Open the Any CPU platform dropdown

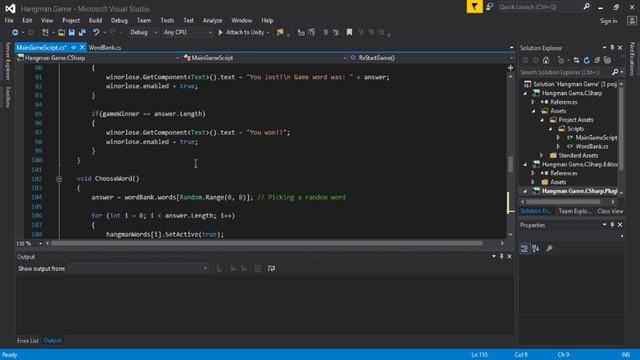(x=187, y=32)
